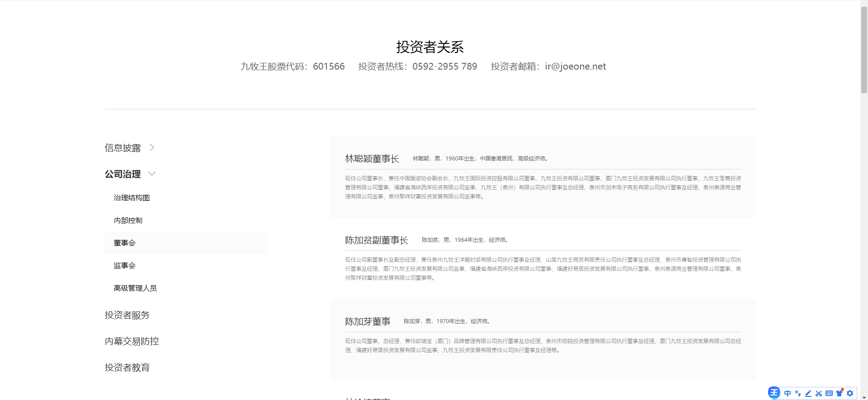This screenshot has width=868, height=400.
Task: Expand the 信息披露 section chevron
Action: tap(152, 147)
